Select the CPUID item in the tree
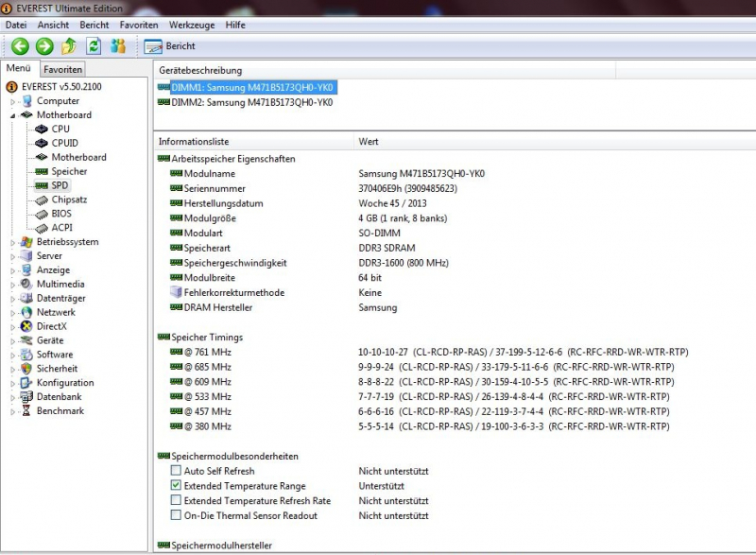Screen dimensions: 756x555 (64, 143)
